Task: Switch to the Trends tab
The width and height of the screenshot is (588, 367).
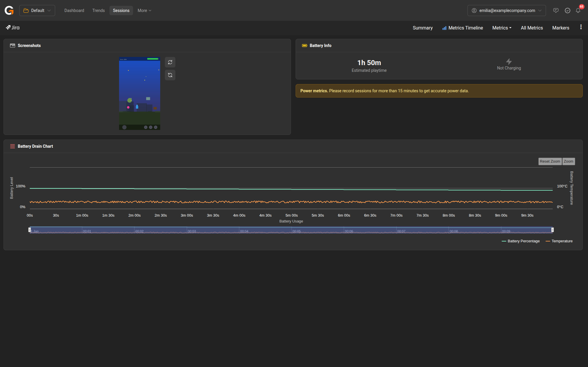Action: tap(98, 11)
